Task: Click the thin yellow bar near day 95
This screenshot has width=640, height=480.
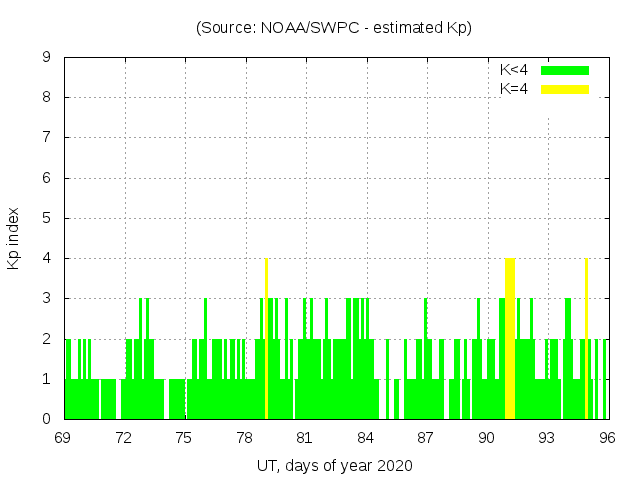Action: [x=586, y=338]
